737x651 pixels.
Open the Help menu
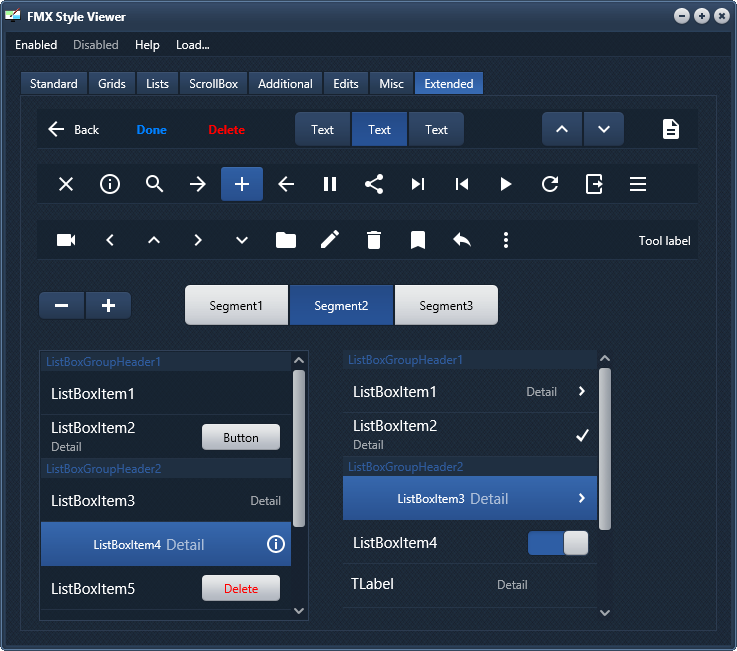click(x=147, y=45)
